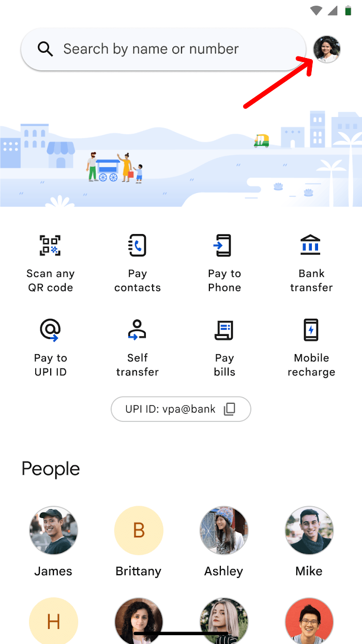This screenshot has width=362, height=644.
Task: Tap the UPI ID: vpa@bank chip
Action: click(x=181, y=409)
